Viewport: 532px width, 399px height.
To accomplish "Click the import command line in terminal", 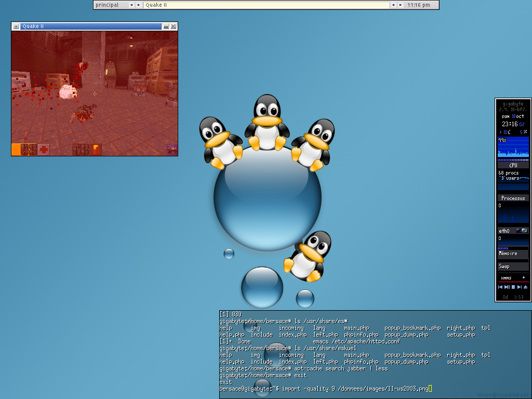I will coord(325,389).
